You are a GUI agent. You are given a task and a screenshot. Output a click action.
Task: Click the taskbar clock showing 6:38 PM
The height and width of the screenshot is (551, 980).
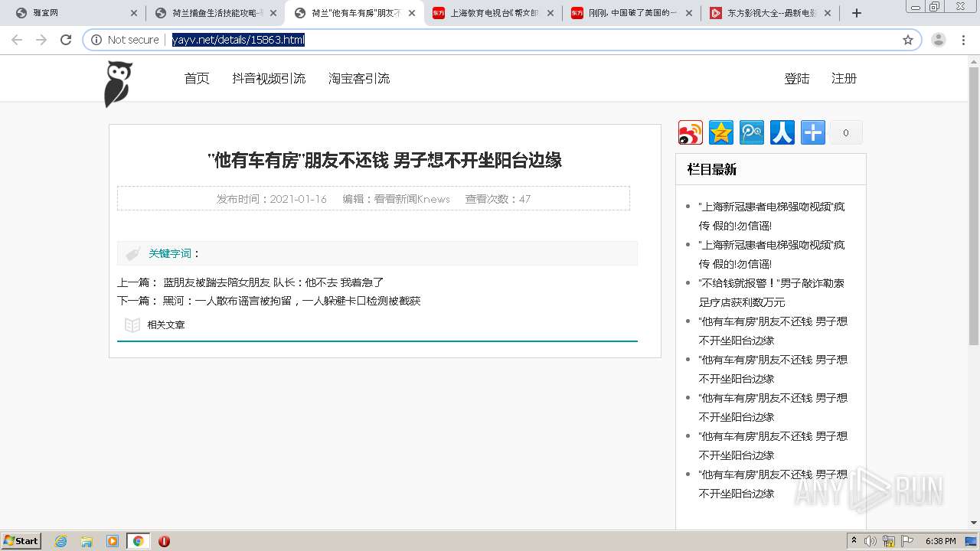coord(940,541)
